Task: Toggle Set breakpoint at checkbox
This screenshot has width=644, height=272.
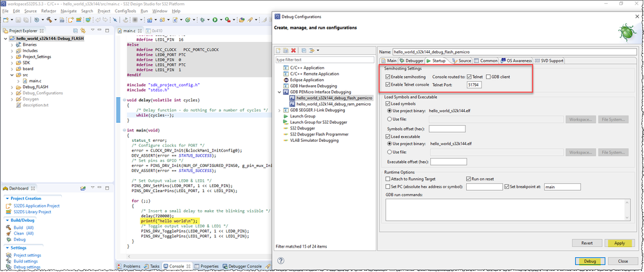Action: [507, 186]
